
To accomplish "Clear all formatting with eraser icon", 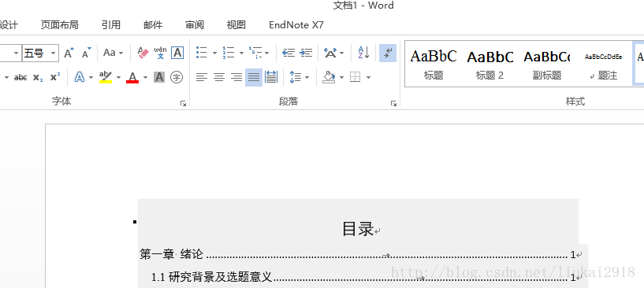I will click(x=143, y=53).
